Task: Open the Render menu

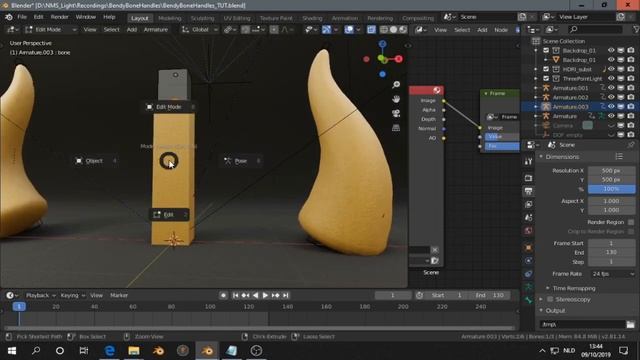Action: (60, 17)
